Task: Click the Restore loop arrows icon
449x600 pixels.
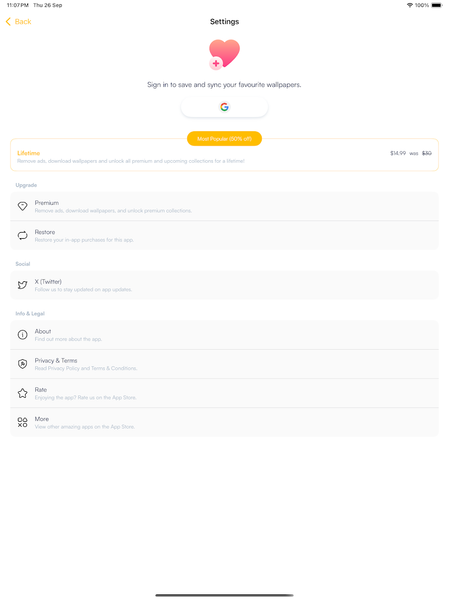Action: (23, 235)
